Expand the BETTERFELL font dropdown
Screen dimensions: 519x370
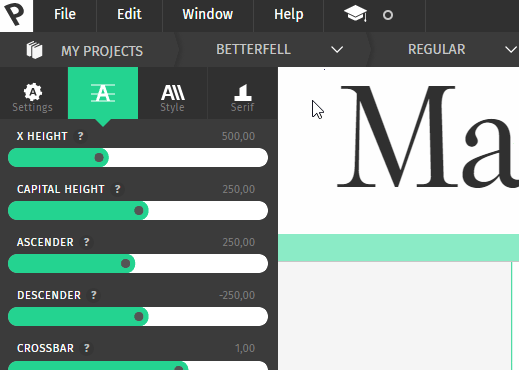tap(337, 50)
